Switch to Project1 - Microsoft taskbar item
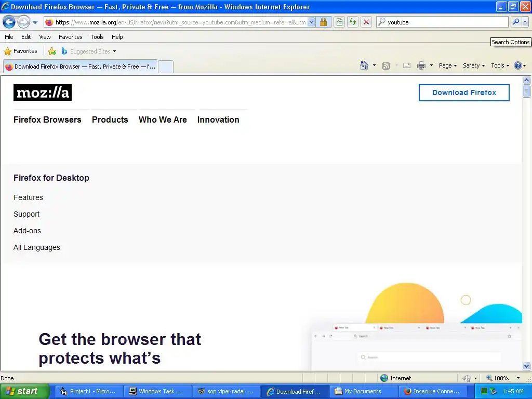The image size is (532, 399). point(89,391)
